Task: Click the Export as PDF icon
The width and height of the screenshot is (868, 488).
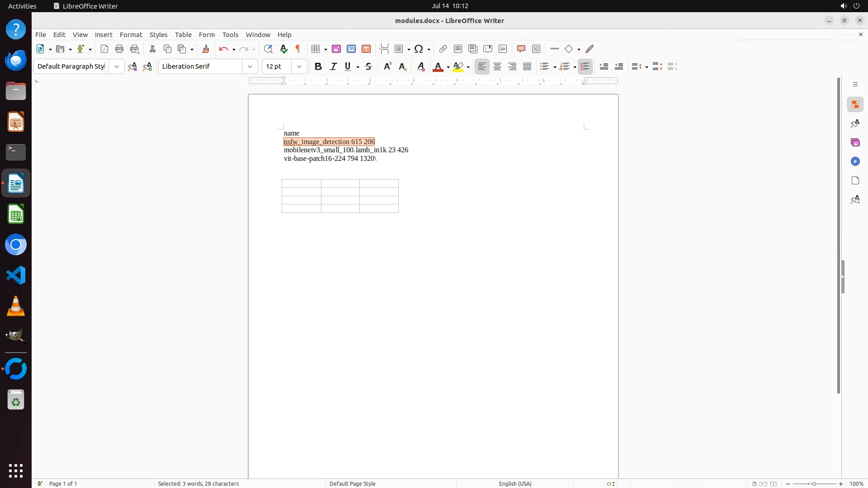Action: (104, 49)
